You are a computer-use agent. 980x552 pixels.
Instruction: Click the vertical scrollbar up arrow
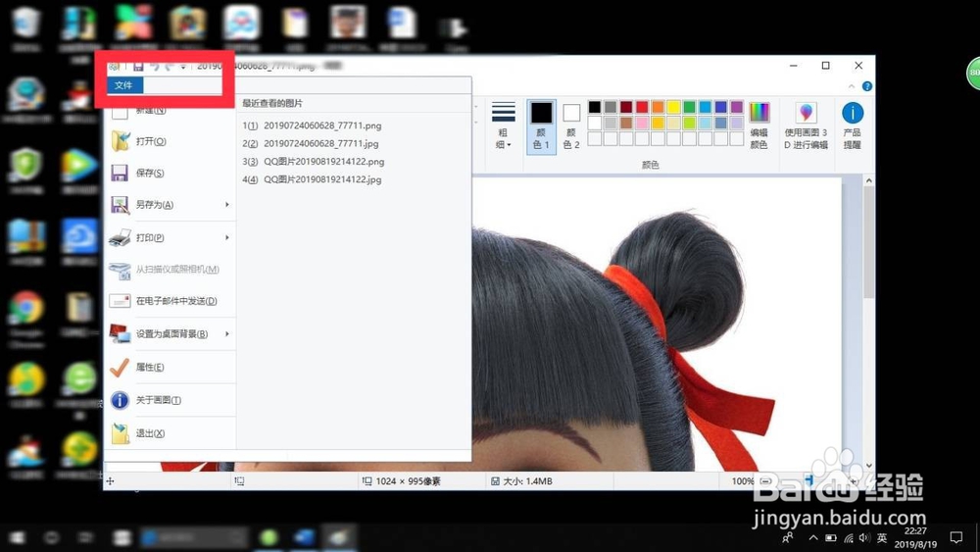coord(868,180)
